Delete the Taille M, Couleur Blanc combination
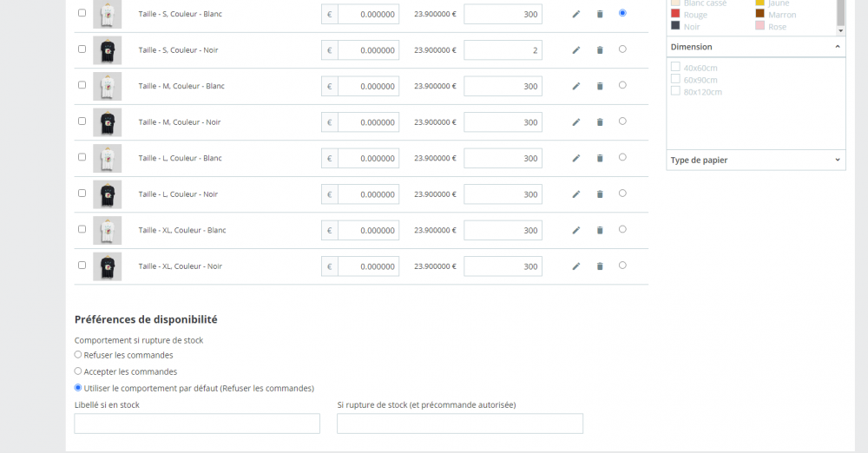The image size is (868, 453). (x=600, y=86)
